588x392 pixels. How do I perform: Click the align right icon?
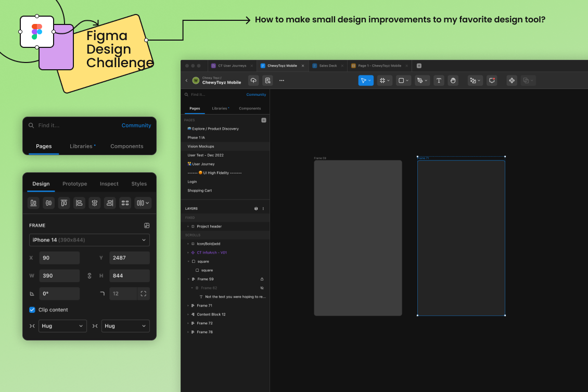tap(110, 203)
